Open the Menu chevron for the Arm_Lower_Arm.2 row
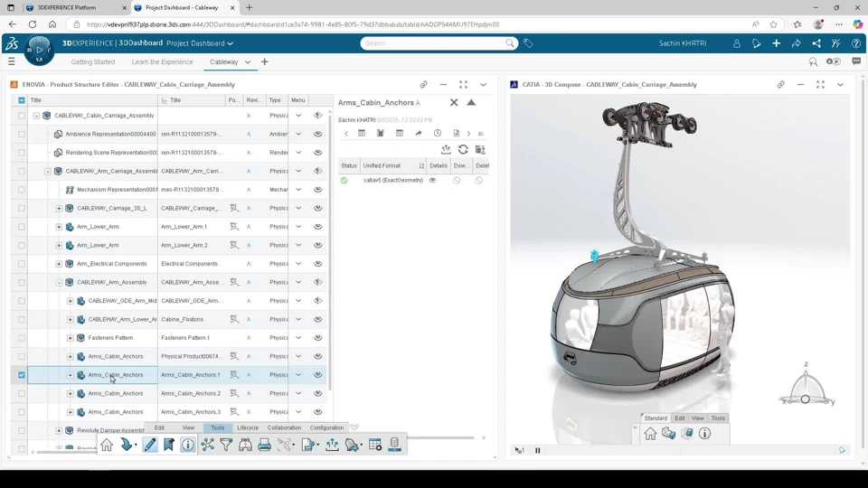Image resolution: width=868 pixels, height=488 pixels. click(298, 245)
